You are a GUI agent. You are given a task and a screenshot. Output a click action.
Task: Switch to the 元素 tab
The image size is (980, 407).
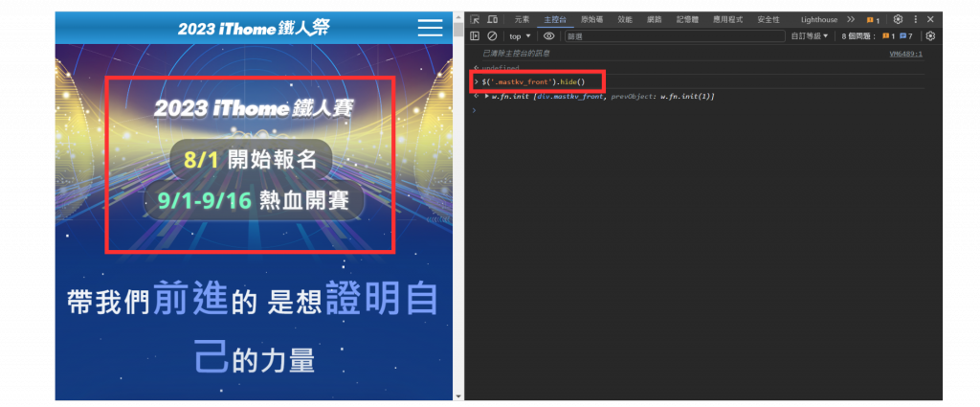[522, 19]
